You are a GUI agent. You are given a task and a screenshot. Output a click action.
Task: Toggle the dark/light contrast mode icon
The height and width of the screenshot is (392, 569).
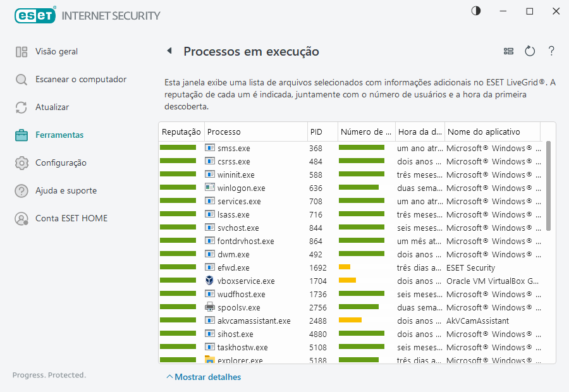pos(475,11)
